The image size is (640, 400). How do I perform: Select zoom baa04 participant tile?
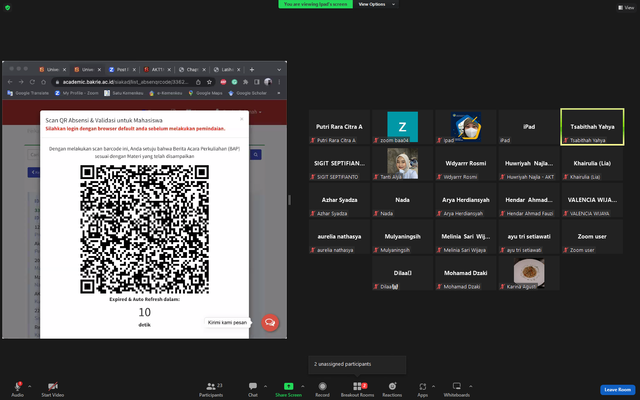402,127
